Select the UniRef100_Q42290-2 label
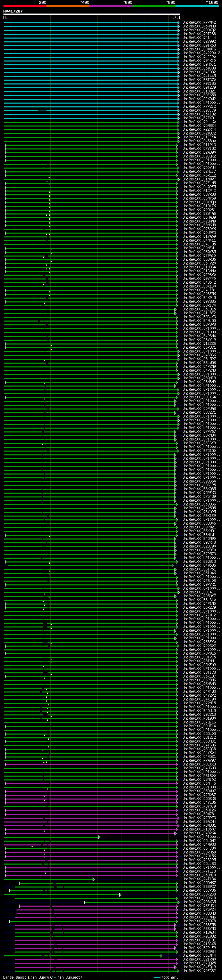Viewport: 222px width, 980px height. click(201, 53)
